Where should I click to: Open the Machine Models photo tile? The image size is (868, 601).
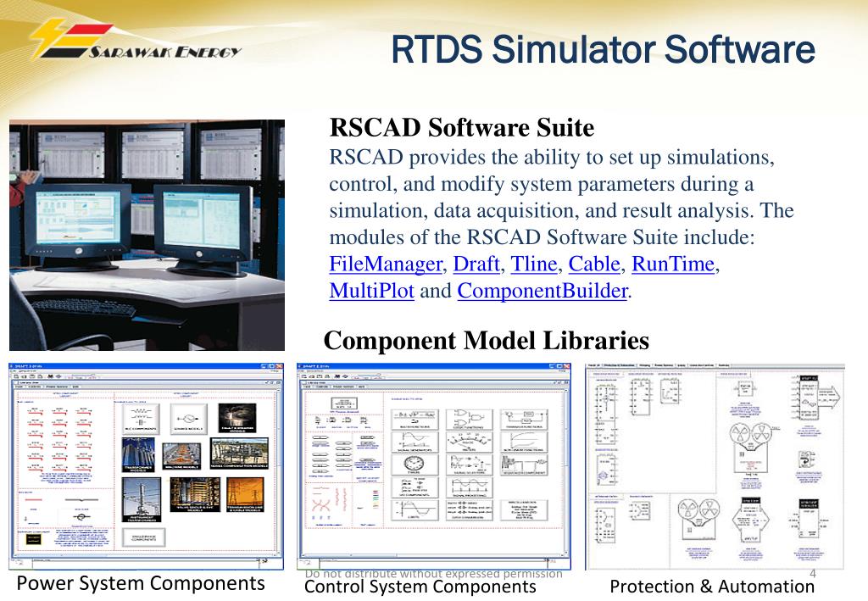(182, 457)
